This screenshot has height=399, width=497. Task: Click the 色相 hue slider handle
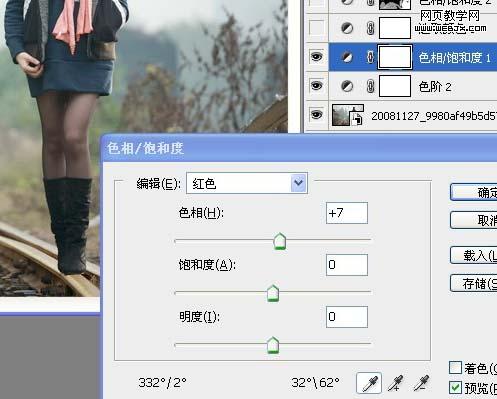(280, 241)
